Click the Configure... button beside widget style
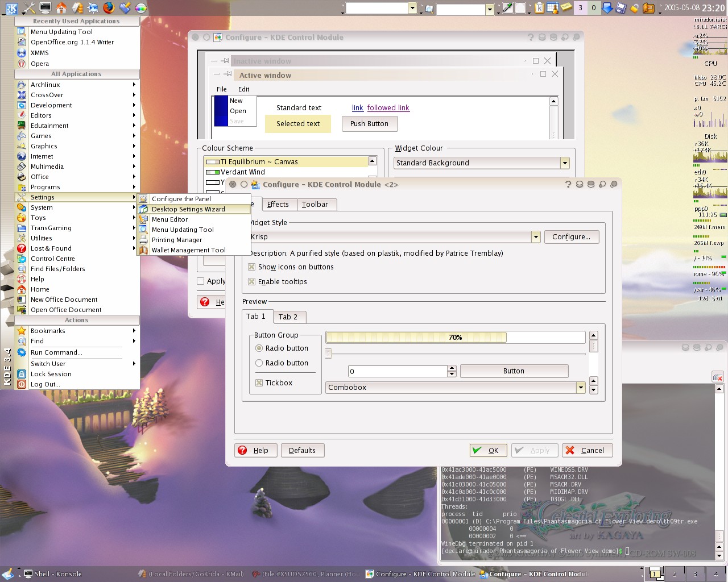The height and width of the screenshot is (582, 728). (x=572, y=237)
